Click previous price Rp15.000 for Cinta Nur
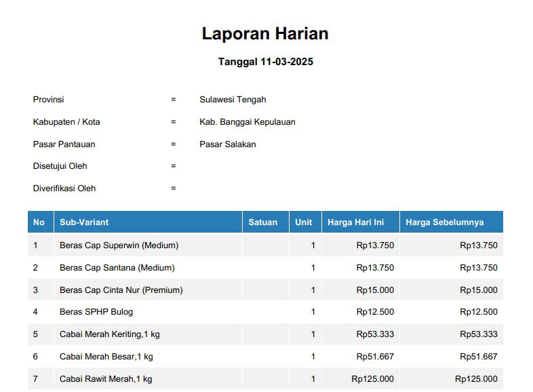 (x=479, y=290)
